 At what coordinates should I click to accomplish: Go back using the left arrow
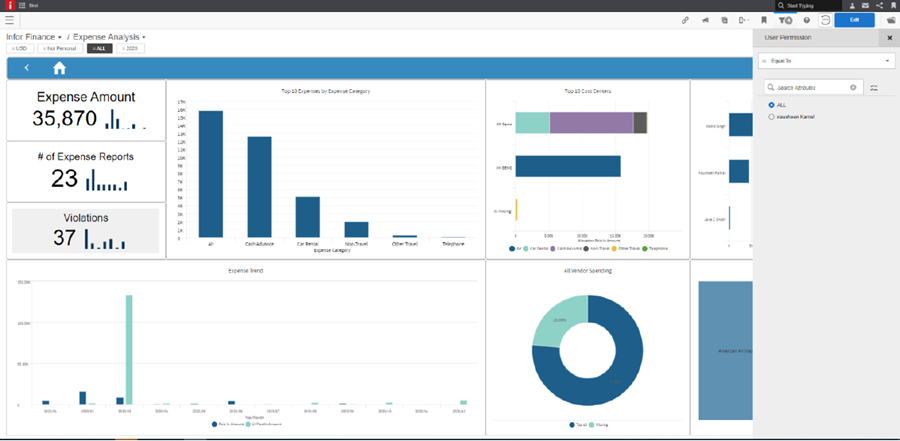tap(26, 68)
